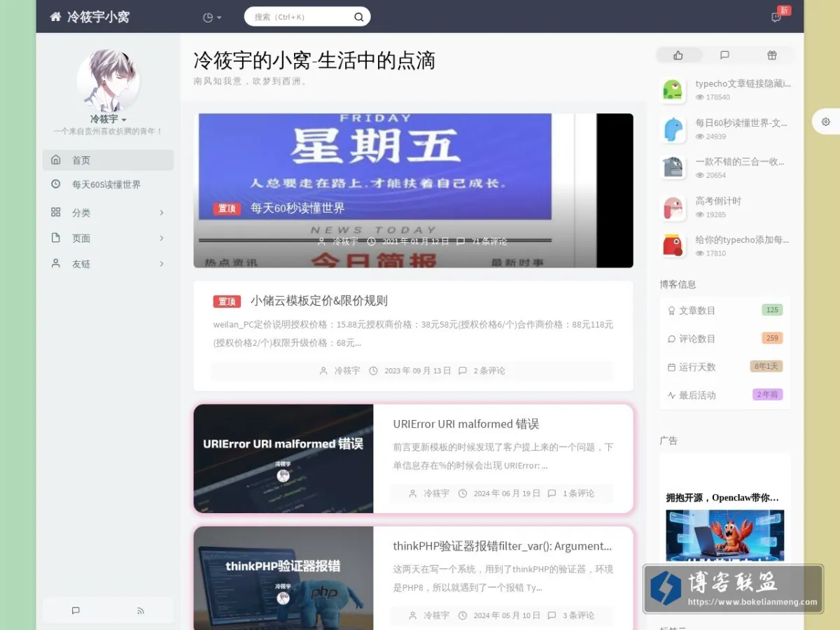Viewport: 840px width, 630px height.
Task: Click the blue bird icon beside 每日60秒读懂世界
Action: pos(673,129)
